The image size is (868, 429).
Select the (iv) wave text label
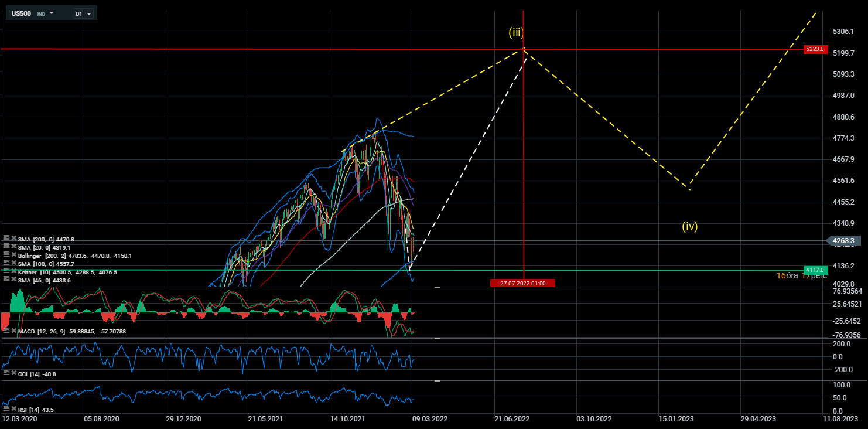(x=689, y=226)
